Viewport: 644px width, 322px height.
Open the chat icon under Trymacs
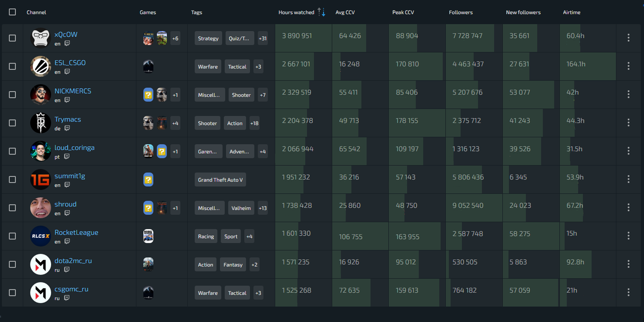(x=67, y=128)
